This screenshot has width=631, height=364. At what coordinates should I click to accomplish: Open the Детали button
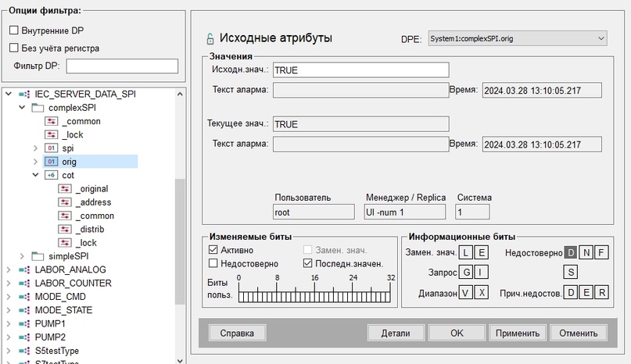396,333
